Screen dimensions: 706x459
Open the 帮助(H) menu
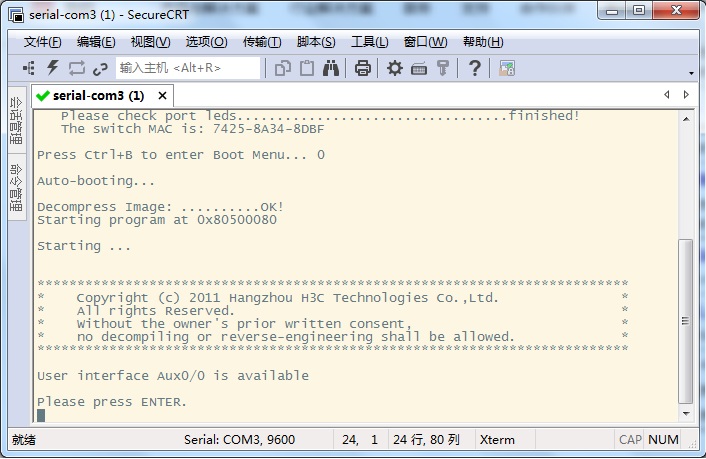click(x=483, y=42)
